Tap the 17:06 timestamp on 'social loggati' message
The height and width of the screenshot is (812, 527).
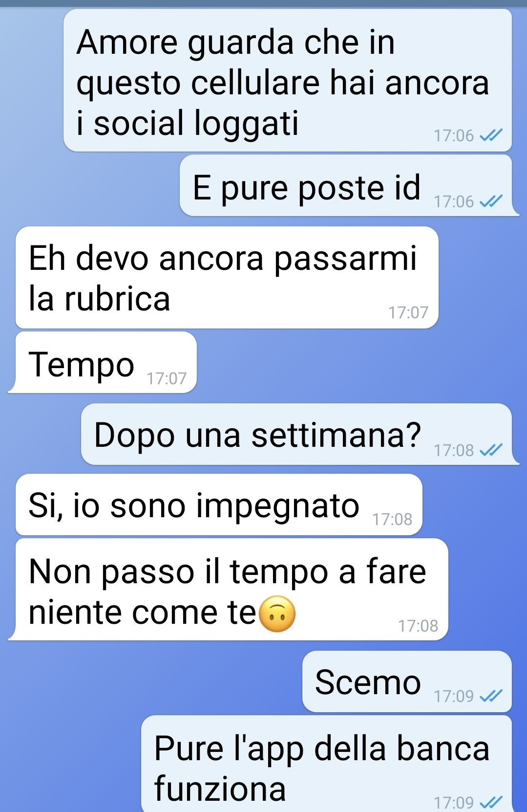[x=454, y=135]
